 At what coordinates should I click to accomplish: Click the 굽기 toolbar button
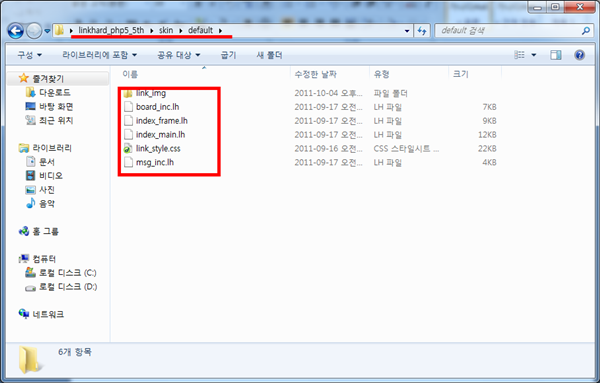[228, 55]
